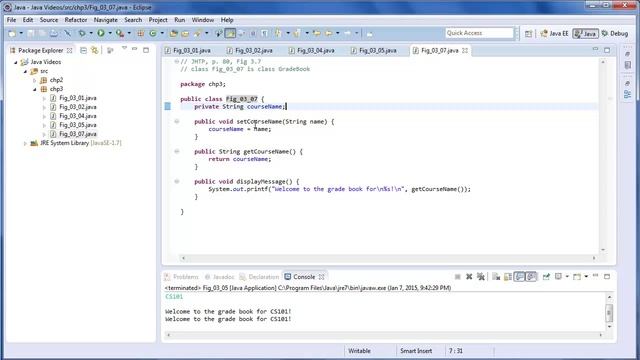Viewport: 640px width, 360px height.
Task: Click the Run Last Tool external tools icon
Action: pyautogui.click(x=120, y=33)
